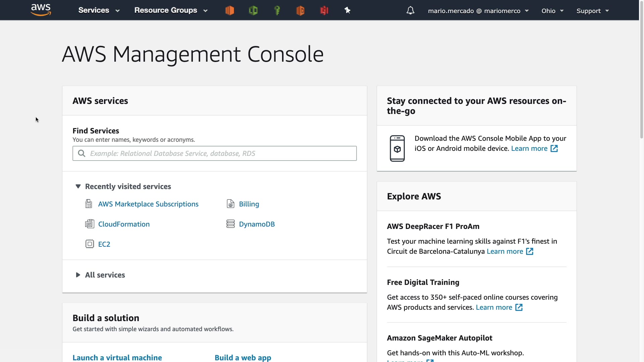
Task: Open the Support menu
Action: (x=592, y=11)
